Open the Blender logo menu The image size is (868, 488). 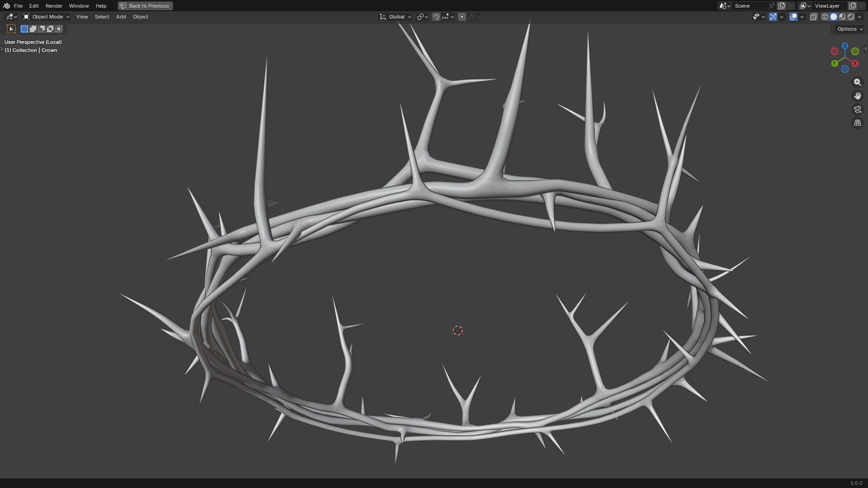6,6
